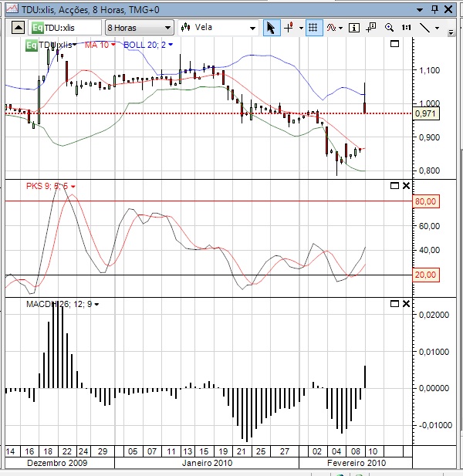Expand the drawing tools dropdown arrow
Image resolution: width=463 pixels, height=476 pixels.
pyautogui.click(x=437, y=28)
